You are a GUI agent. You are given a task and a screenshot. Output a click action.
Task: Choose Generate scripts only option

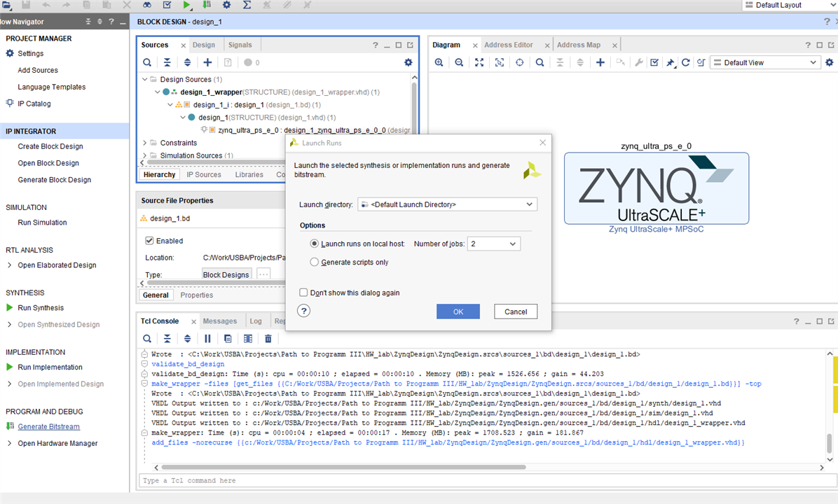click(x=315, y=262)
